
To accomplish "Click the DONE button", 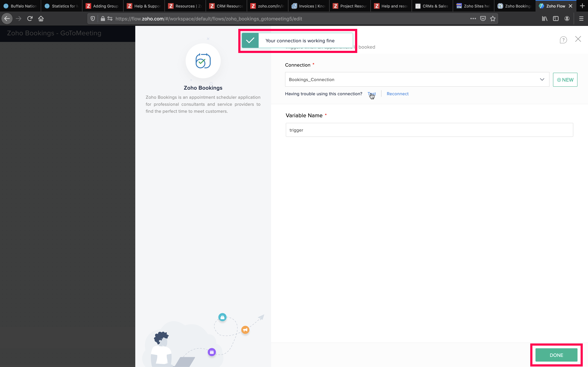I will pyautogui.click(x=556, y=355).
